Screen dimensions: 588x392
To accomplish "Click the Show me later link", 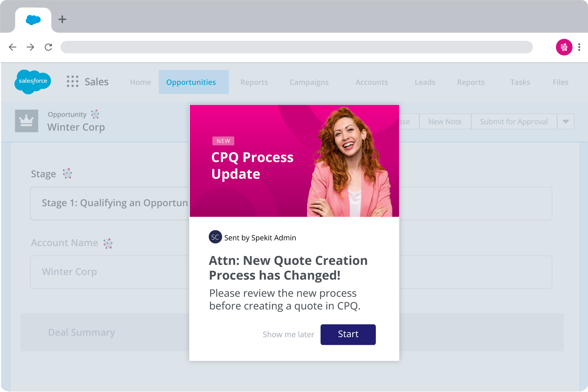I will (x=288, y=334).
